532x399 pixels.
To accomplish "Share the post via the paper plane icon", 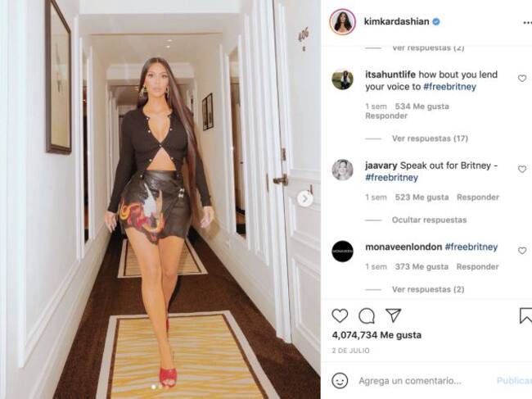I will (x=394, y=315).
